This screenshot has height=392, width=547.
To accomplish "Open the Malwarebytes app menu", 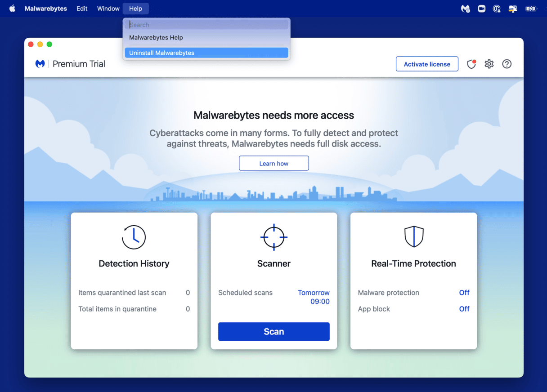I will pyautogui.click(x=46, y=9).
